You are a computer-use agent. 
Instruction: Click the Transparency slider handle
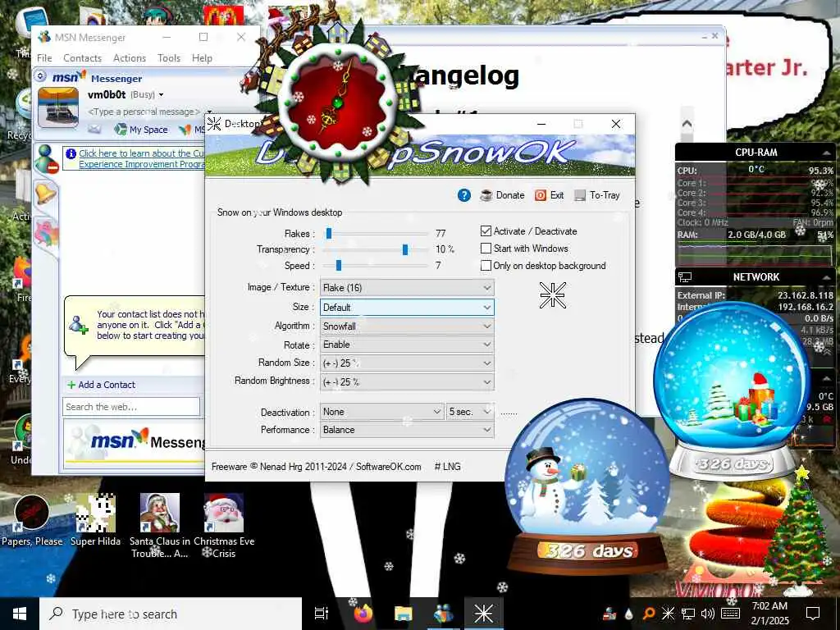405,249
